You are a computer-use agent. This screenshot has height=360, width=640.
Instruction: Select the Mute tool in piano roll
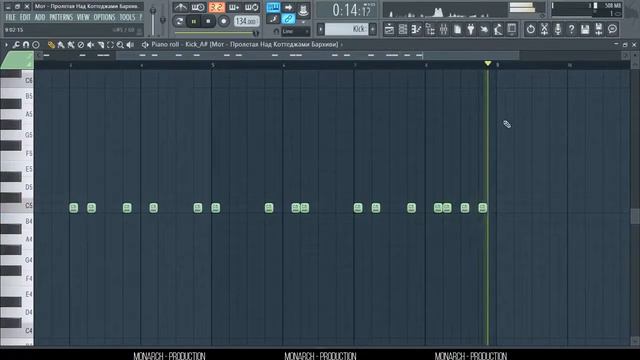click(91, 44)
